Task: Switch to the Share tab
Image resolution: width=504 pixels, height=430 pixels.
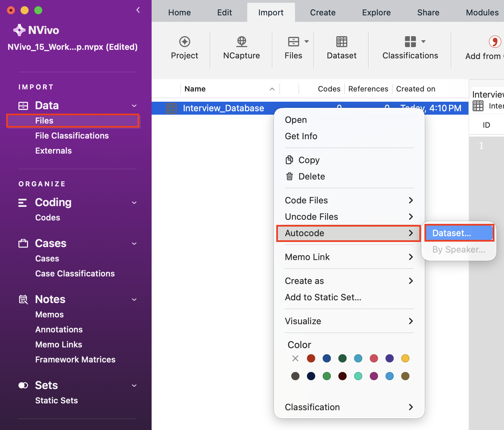Action: [x=428, y=13]
